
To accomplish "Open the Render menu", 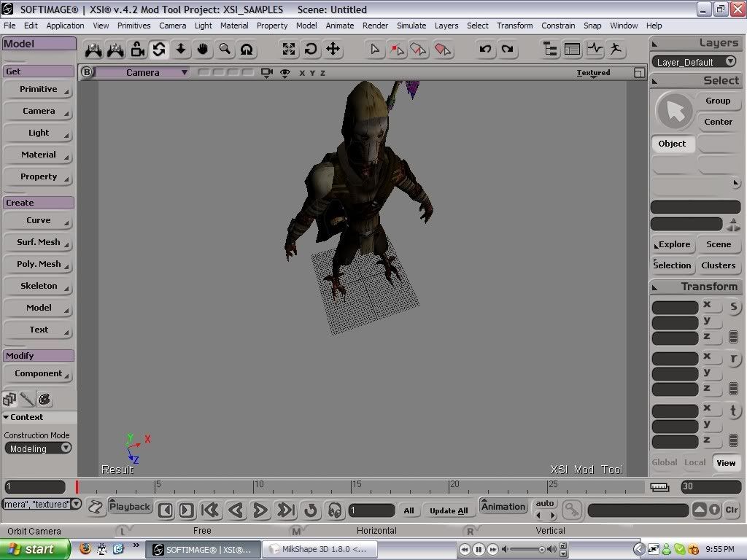I will click(376, 26).
